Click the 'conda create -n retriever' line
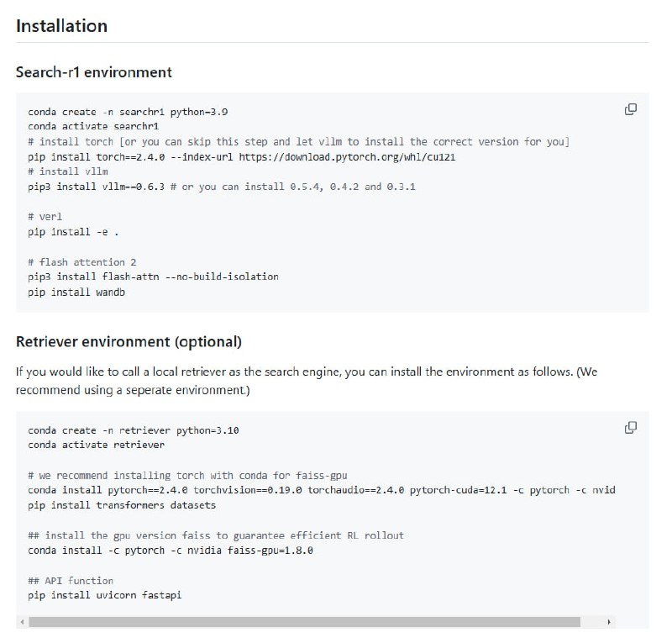Viewport: 672px width, 643px height. click(134, 430)
